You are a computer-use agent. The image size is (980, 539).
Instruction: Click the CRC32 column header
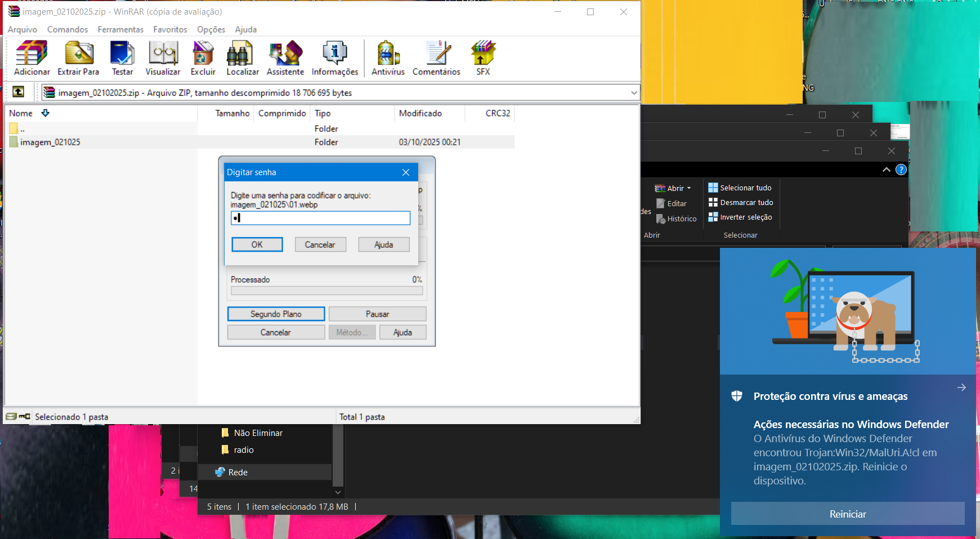(498, 113)
